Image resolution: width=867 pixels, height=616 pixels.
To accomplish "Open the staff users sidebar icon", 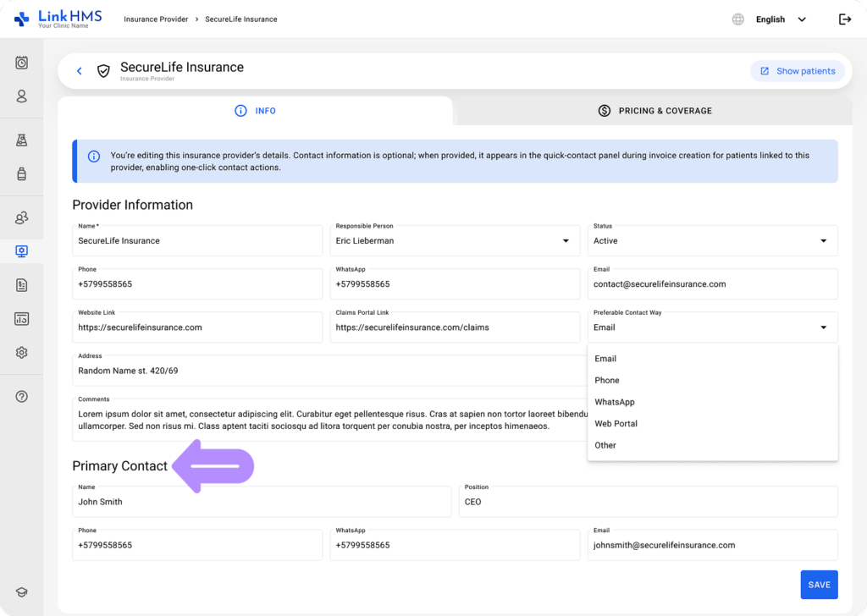I will [21, 217].
